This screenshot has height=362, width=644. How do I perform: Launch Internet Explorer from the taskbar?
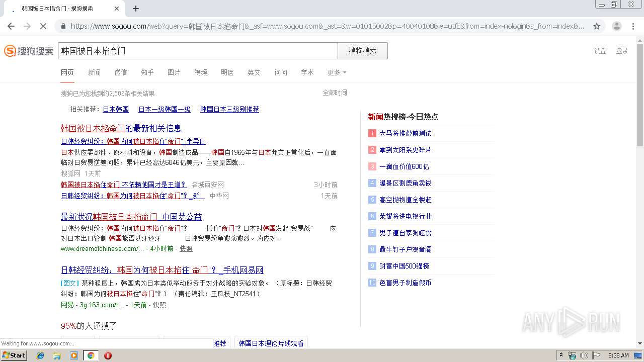(x=40, y=355)
